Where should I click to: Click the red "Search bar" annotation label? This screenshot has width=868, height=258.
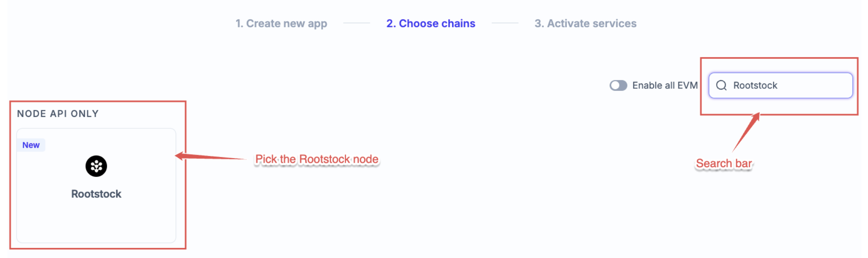point(724,164)
